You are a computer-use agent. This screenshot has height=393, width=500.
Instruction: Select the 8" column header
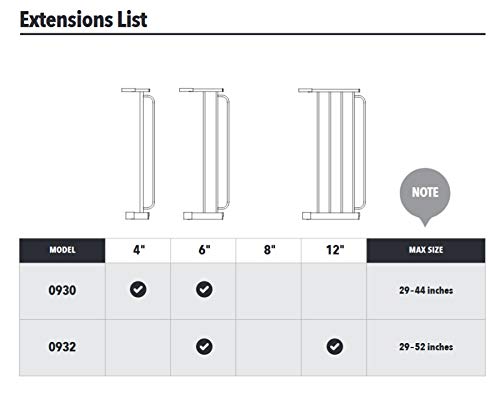[269, 250]
